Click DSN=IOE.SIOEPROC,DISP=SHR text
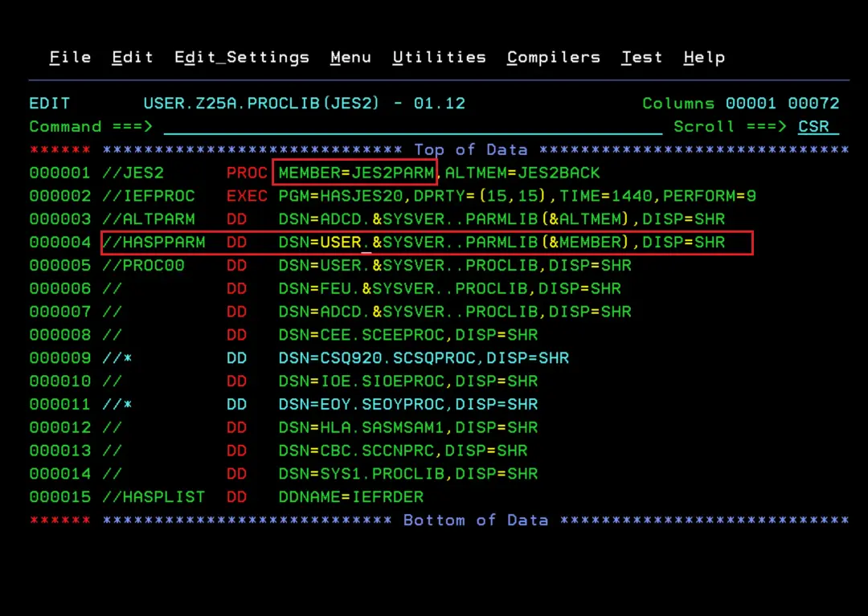This screenshot has width=868, height=616. coord(408,381)
